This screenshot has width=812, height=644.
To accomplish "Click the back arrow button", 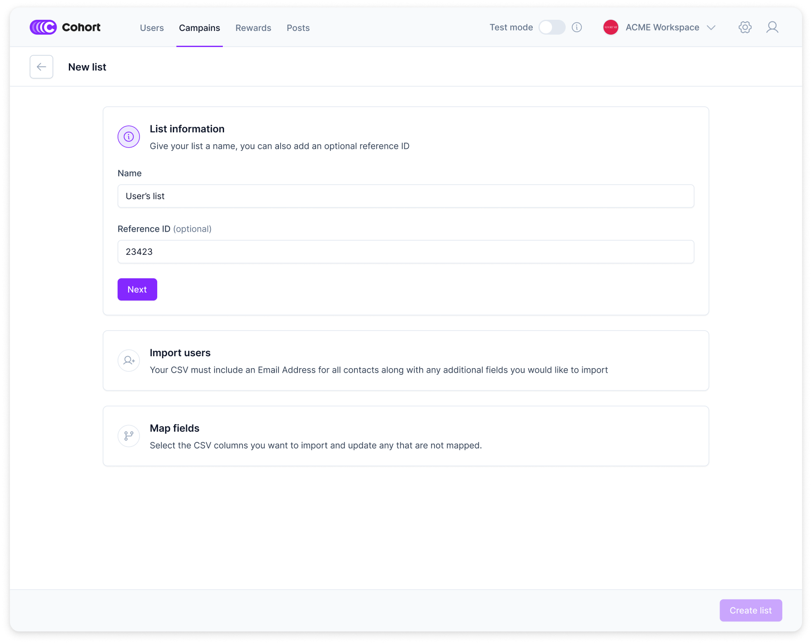I will pos(41,67).
